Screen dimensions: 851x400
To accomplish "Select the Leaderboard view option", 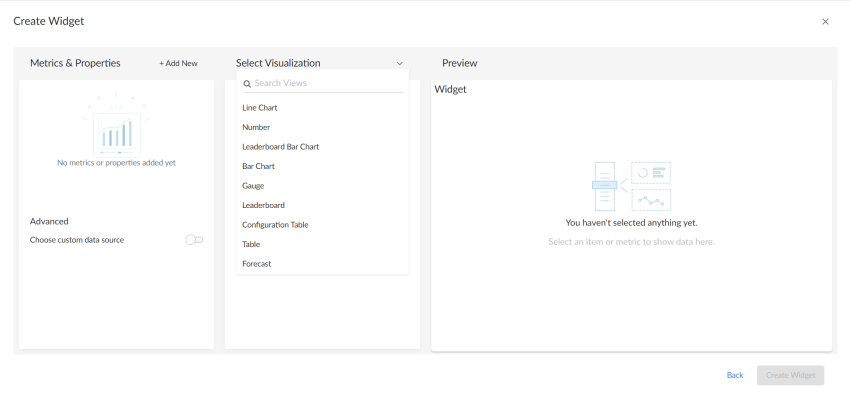I will [x=263, y=205].
